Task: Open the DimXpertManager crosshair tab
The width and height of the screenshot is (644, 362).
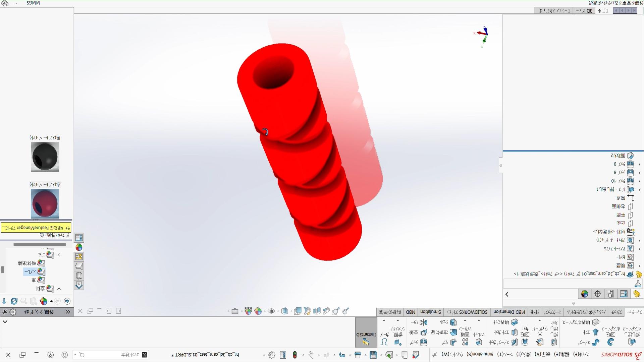Action: 597,294
